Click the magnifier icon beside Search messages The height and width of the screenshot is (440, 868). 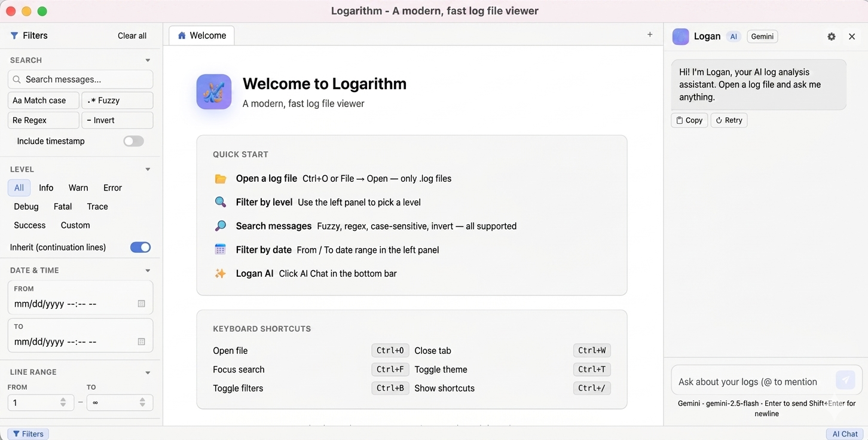point(221,226)
